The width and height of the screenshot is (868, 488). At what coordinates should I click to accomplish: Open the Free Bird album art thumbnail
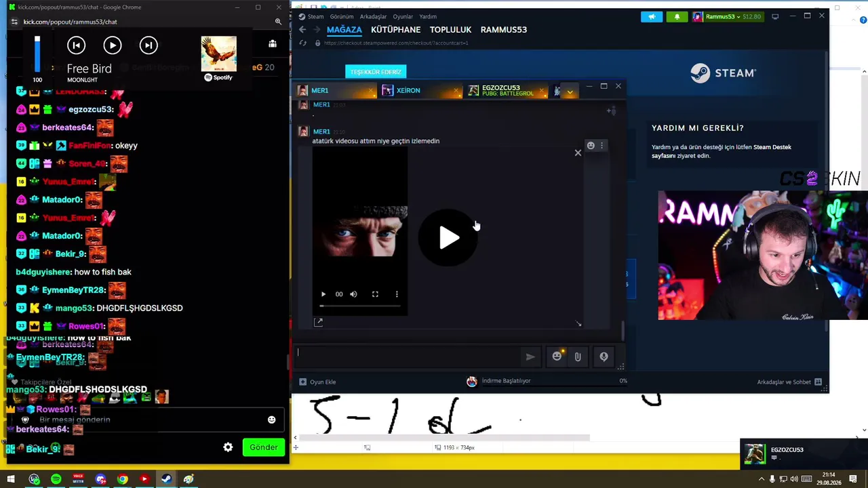pyautogui.click(x=218, y=54)
